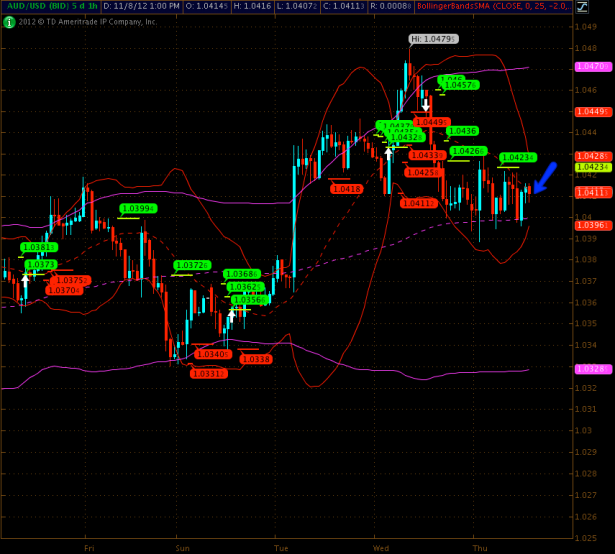
Task: Click the green info icon beside copyright
Action: (9, 21)
